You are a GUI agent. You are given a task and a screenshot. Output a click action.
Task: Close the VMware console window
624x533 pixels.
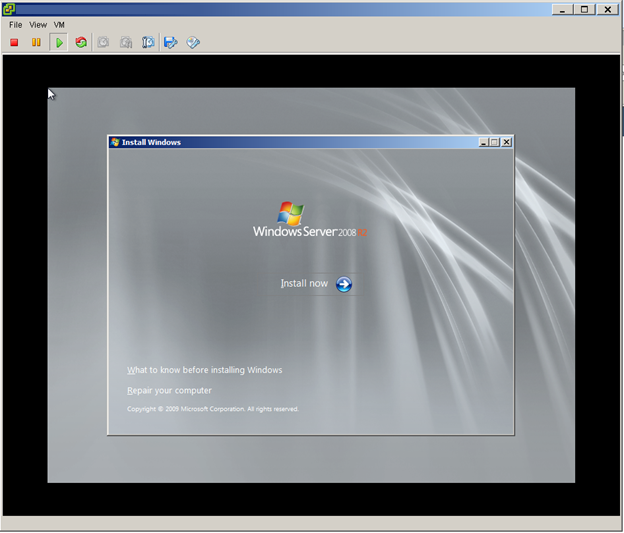click(608, 10)
